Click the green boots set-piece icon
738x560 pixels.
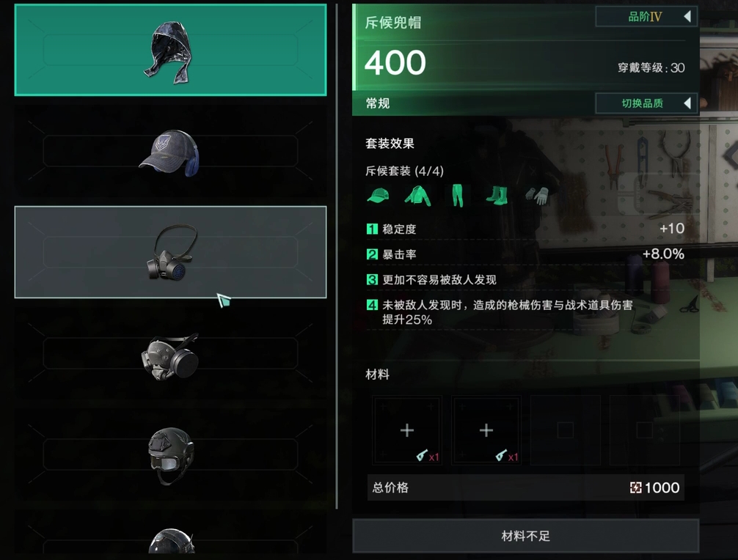tap(497, 195)
